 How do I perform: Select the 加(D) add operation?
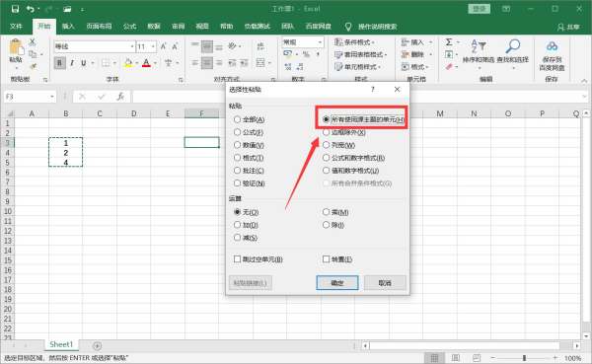(246, 225)
